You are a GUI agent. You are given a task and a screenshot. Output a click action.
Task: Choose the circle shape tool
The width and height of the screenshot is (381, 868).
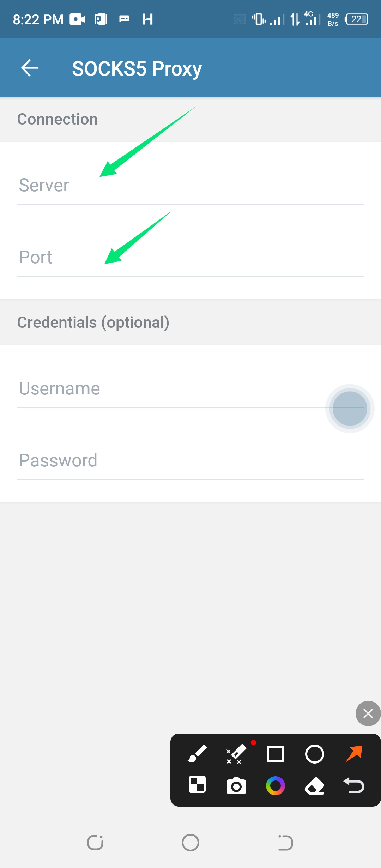coord(314,754)
